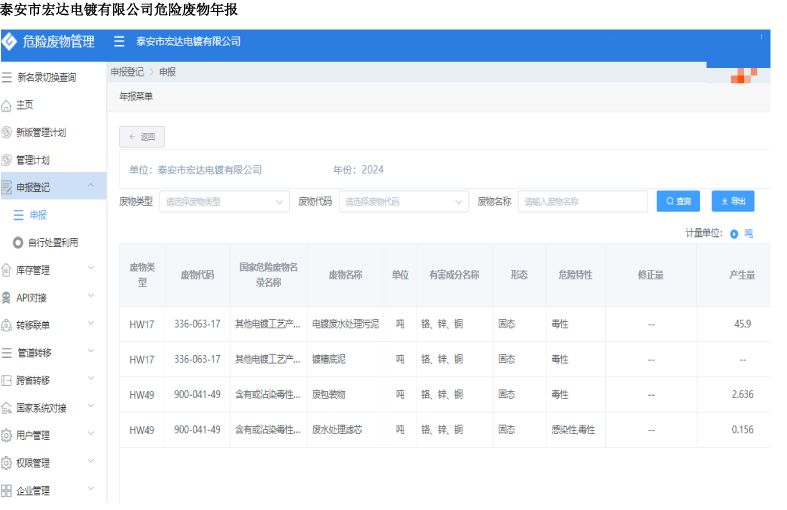Open the 废物代码 dropdown
Image resolution: width=787 pixels, height=510 pixels.
pos(403,202)
